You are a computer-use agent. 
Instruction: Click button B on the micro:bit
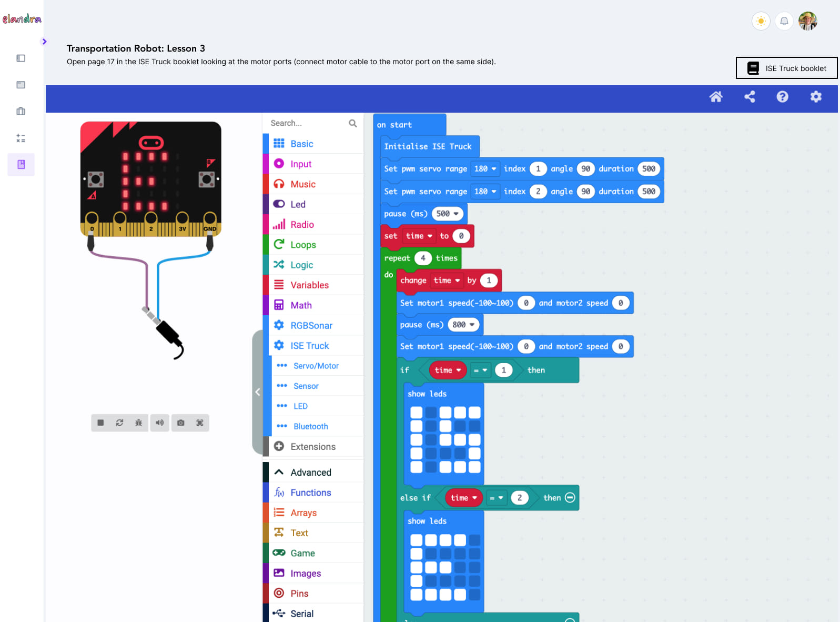[207, 179]
